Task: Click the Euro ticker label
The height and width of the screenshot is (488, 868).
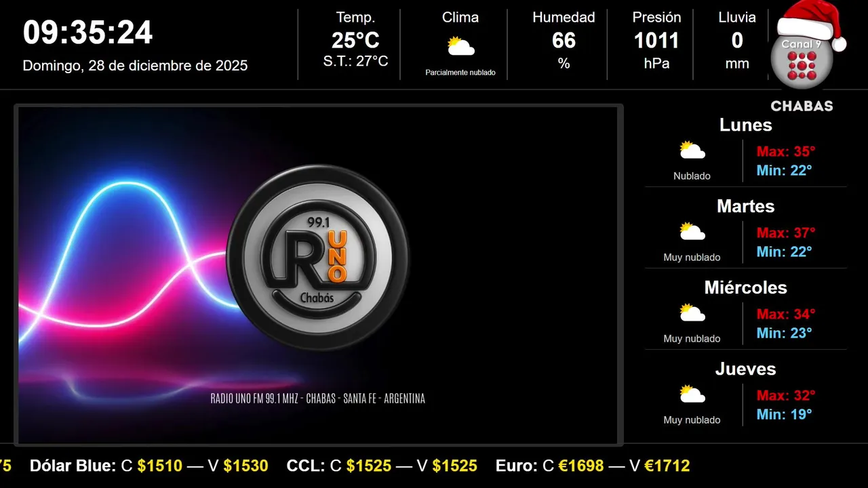Action: pos(517,466)
